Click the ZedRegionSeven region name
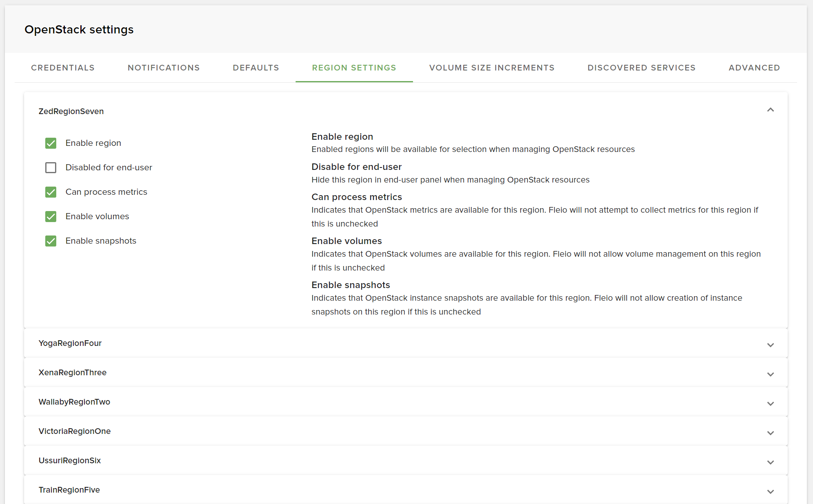813x504 pixels. (x=71, y=111)
